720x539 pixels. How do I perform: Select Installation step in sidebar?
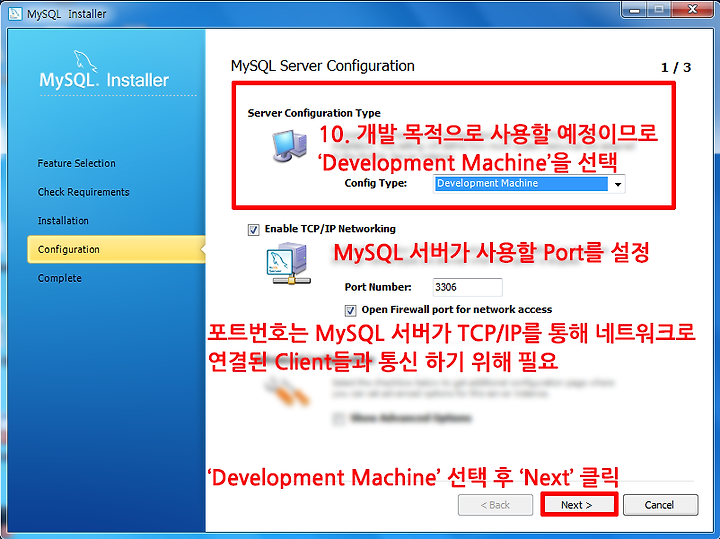(x=63, y=221)
